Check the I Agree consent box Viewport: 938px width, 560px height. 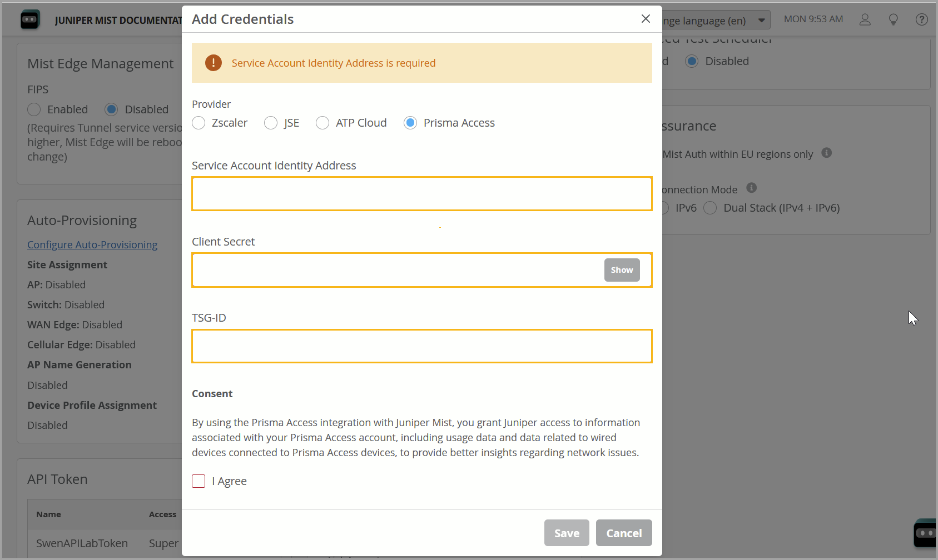198,481
